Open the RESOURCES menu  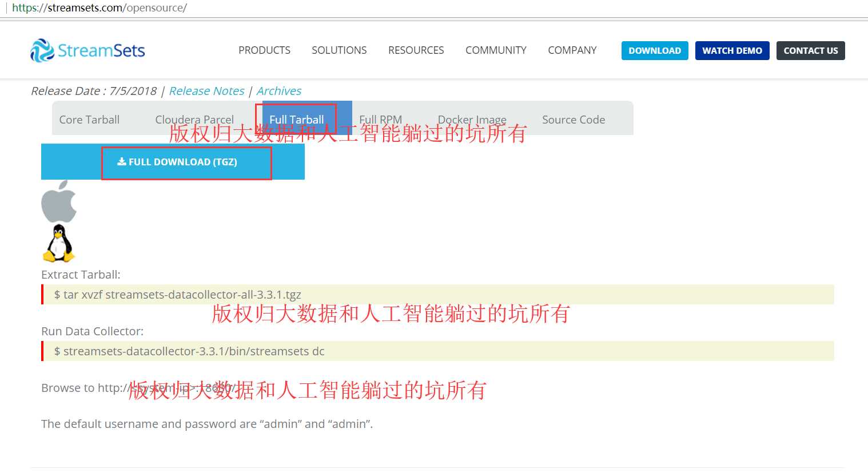[416, 50]
